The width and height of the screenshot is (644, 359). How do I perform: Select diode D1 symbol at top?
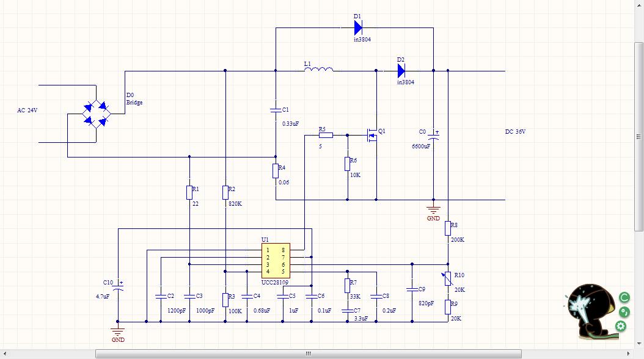pyautogui.click(x=358, y=28)
